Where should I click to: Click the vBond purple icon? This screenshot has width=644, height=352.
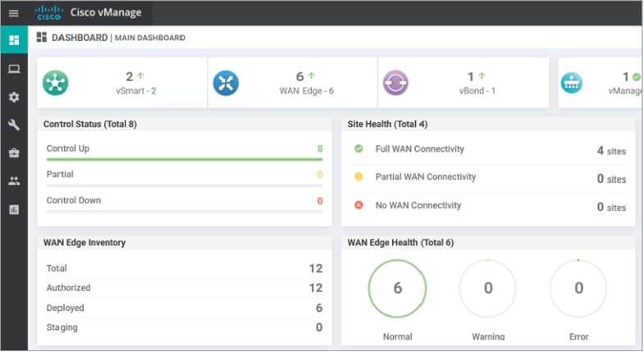click(x=395, y=83)
